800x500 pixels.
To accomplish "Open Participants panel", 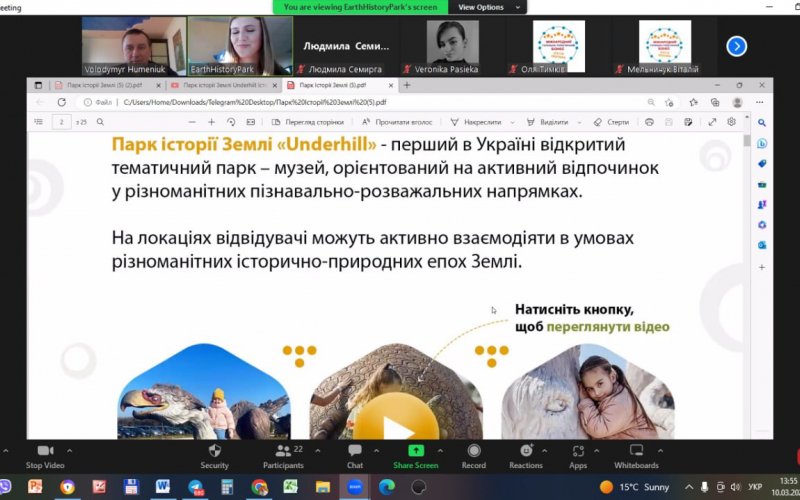I will [284, 457].
